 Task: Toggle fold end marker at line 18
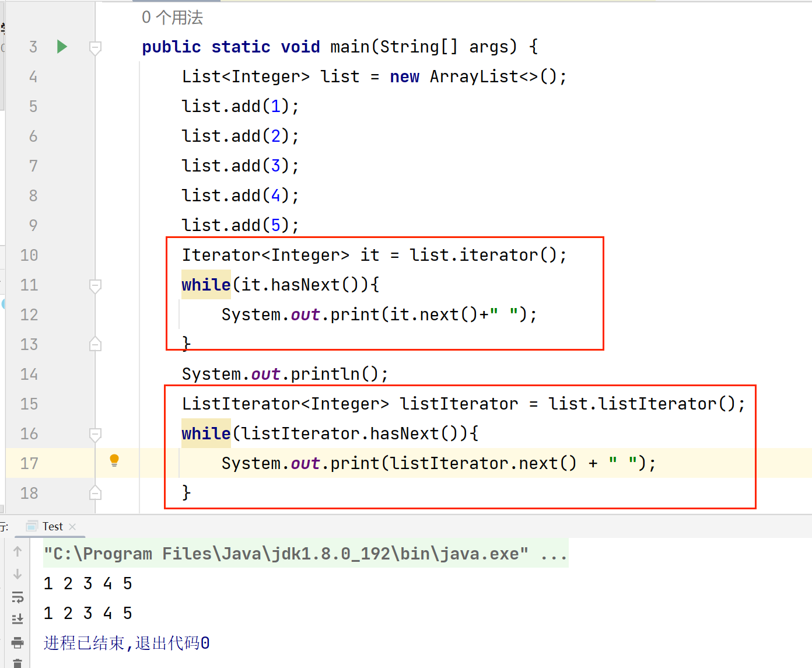(x=96, y=493)
